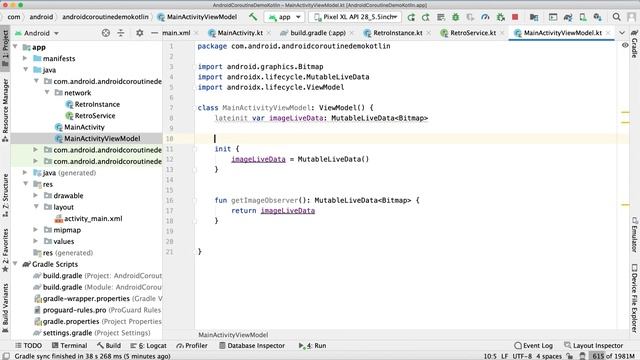
Task: Open the Android project view dropdown
Action: tap(37, 33)
